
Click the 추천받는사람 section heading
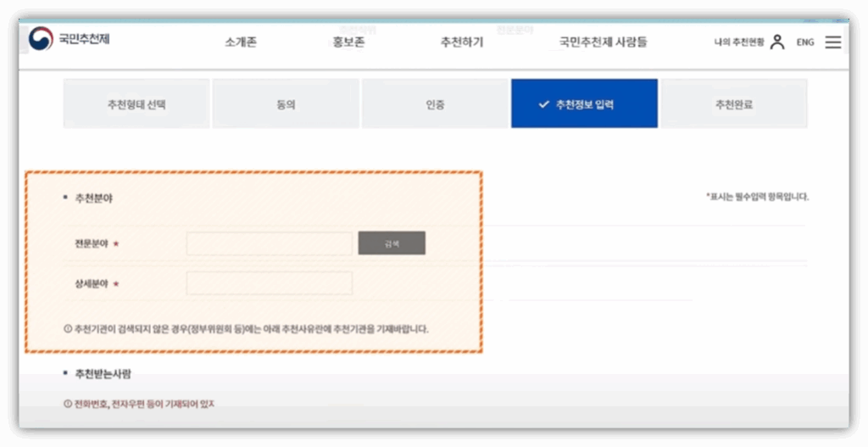[x=103, y=374]
